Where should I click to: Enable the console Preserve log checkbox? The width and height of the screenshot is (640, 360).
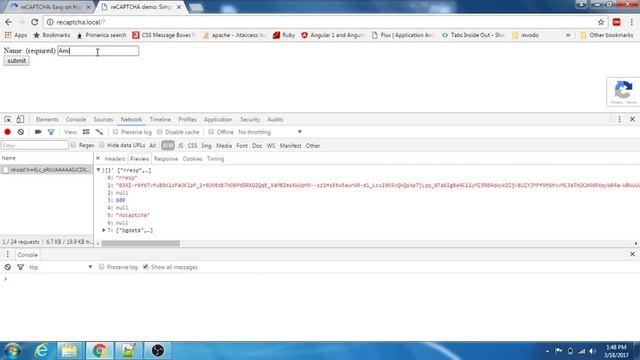(102, 267)
